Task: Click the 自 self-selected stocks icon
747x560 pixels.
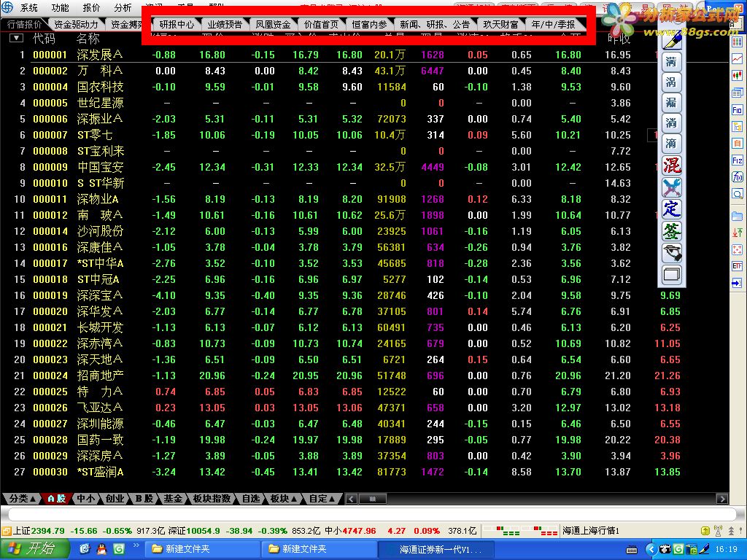Action: (737, 144)
